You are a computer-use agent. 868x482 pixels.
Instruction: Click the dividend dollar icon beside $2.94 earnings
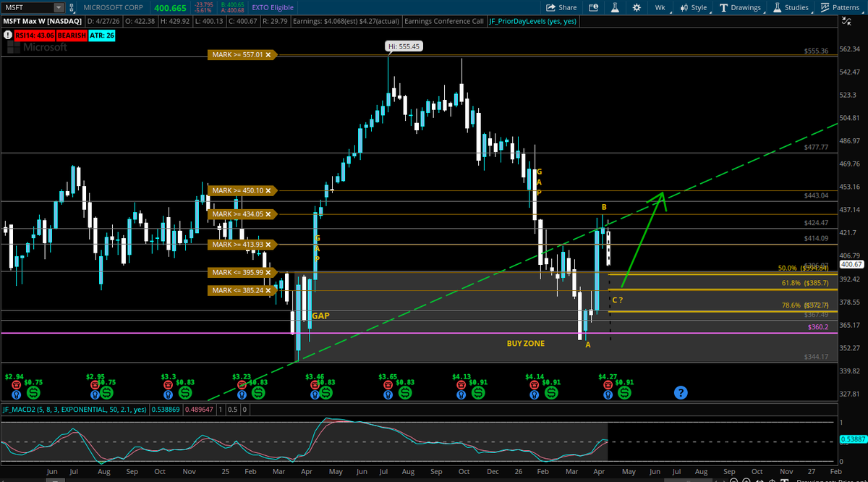(x=33, y=392)
